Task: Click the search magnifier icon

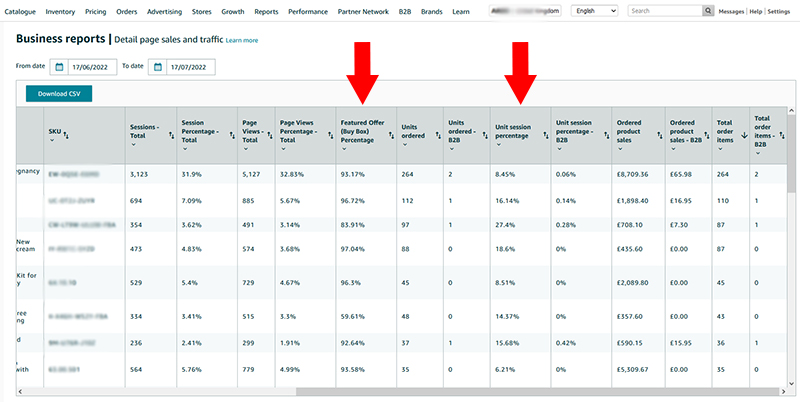Action: pyautogui.click(x=708, y=11)
